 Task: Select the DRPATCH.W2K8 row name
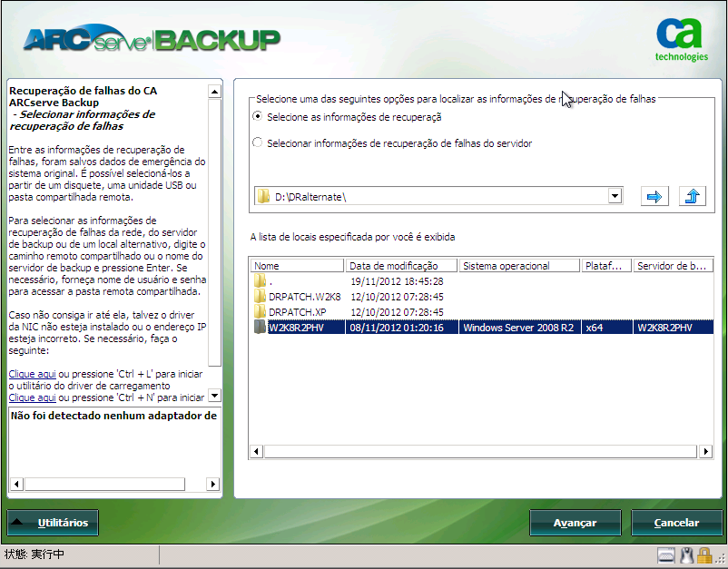(x=305, y=297)
